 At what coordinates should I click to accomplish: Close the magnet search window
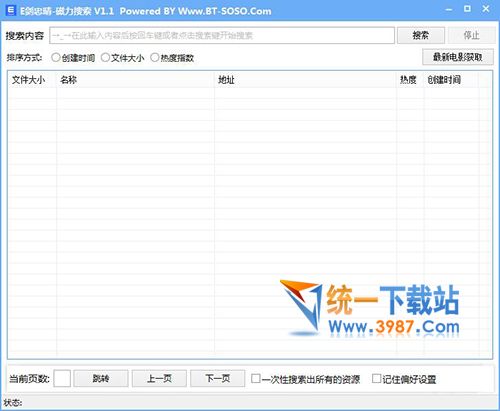tap(486, 9)
